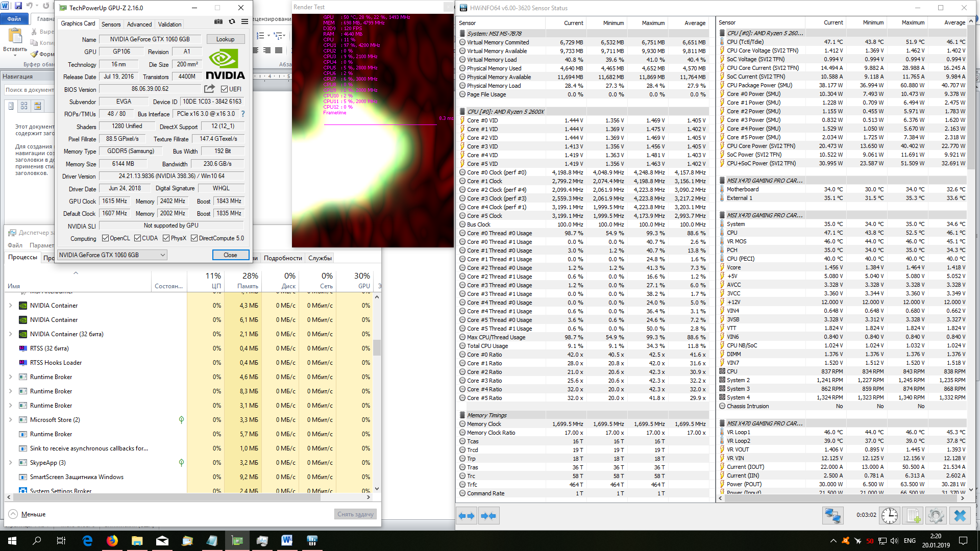The width and height of the screenshot is (980, 551).
Task: Click the Close button in GPU-Z
Action: tap(230, 255)
